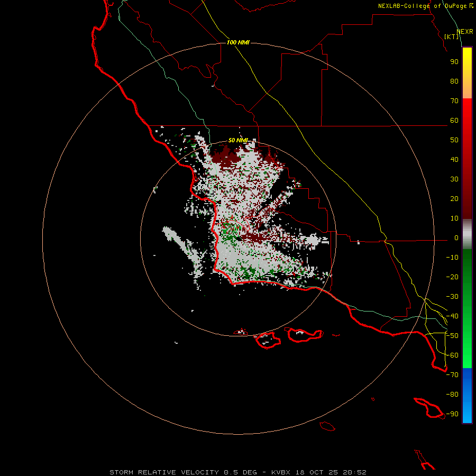This screenshot has width=476, height=476.
Task: Click the -50 knot scale label
Action: 452,336
